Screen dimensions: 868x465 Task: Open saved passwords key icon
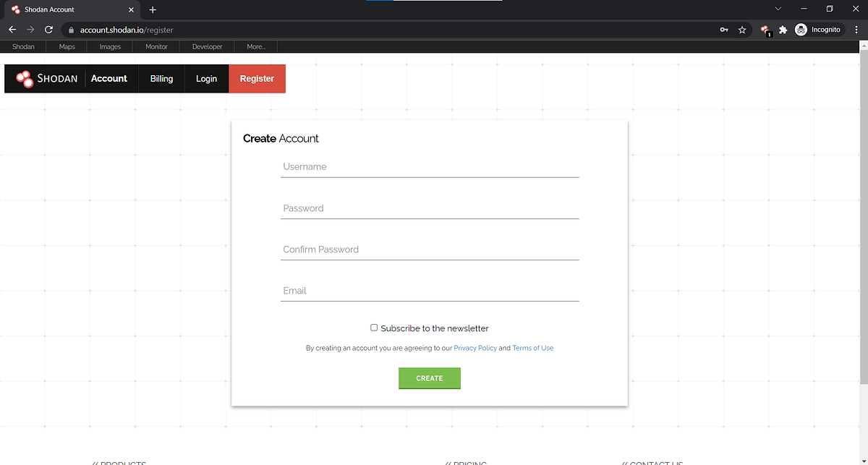click(x=724, y=30)
